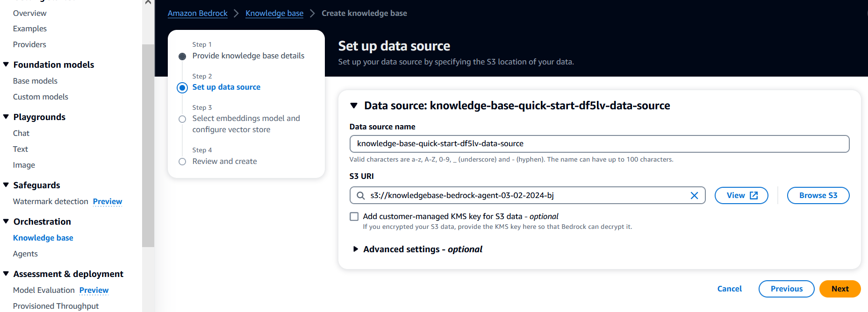Click the Preview link beside Model Evaluation

click(x=94, y=291)
